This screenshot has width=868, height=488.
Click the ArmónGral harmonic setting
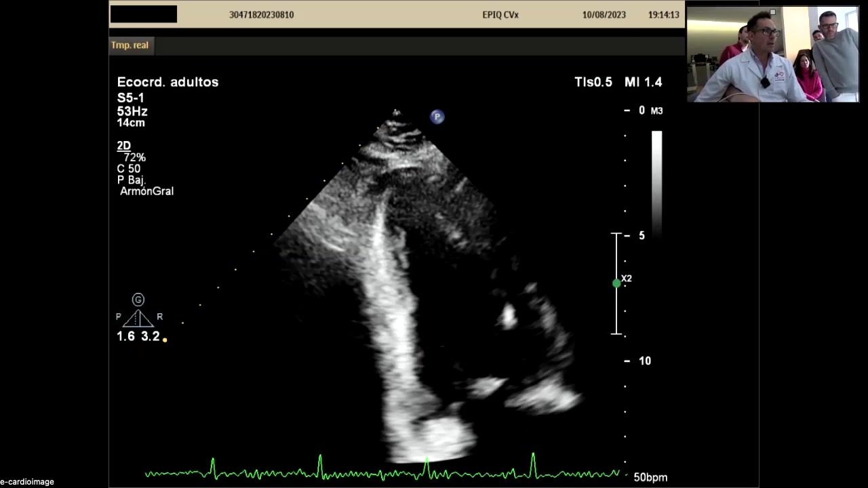click(x=146, y=191)
